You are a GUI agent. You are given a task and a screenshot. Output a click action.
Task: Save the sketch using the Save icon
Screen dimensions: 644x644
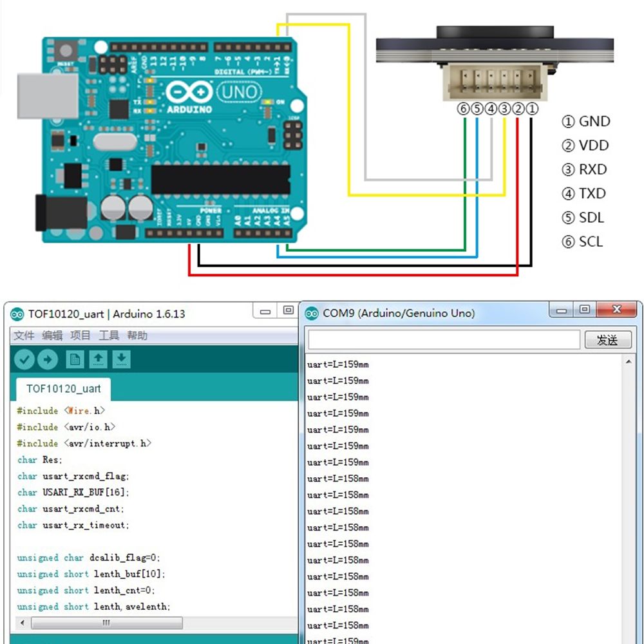[x=121, y=359]
